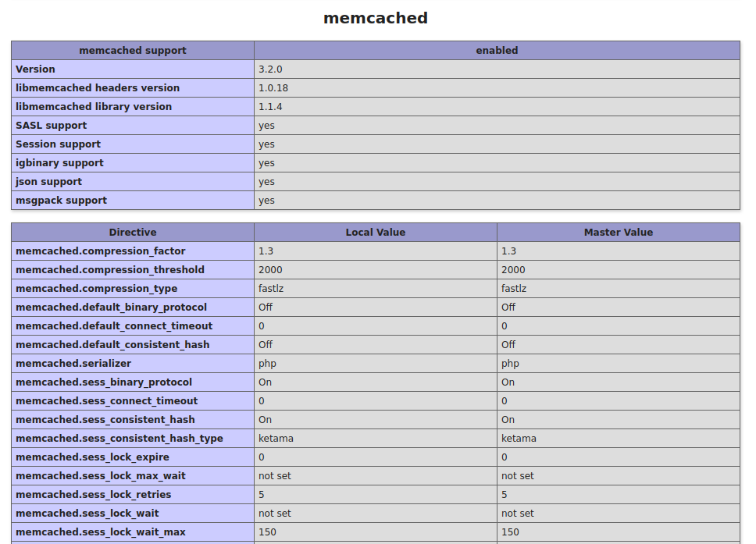
Task: Click local value fastlz
Action: [271, 289]
